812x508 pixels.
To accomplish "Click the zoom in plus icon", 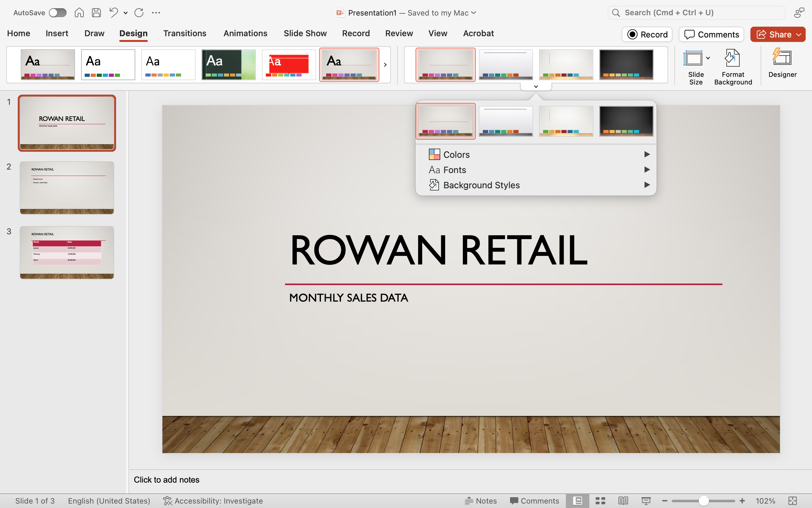I will (742, 501).
